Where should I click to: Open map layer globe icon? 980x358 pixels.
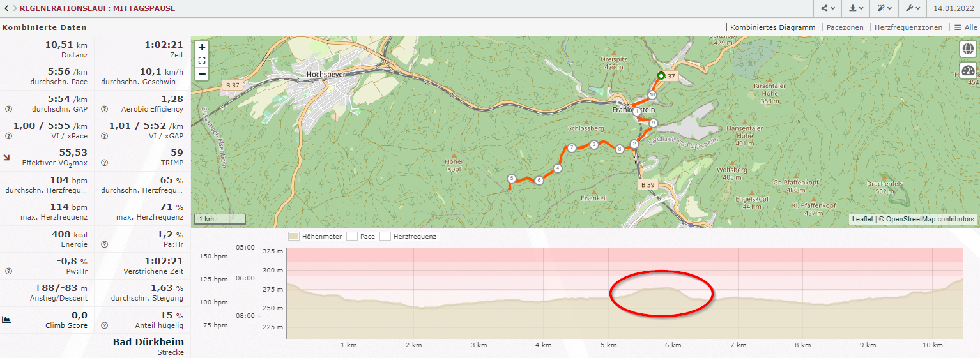[x=968, y=49]
